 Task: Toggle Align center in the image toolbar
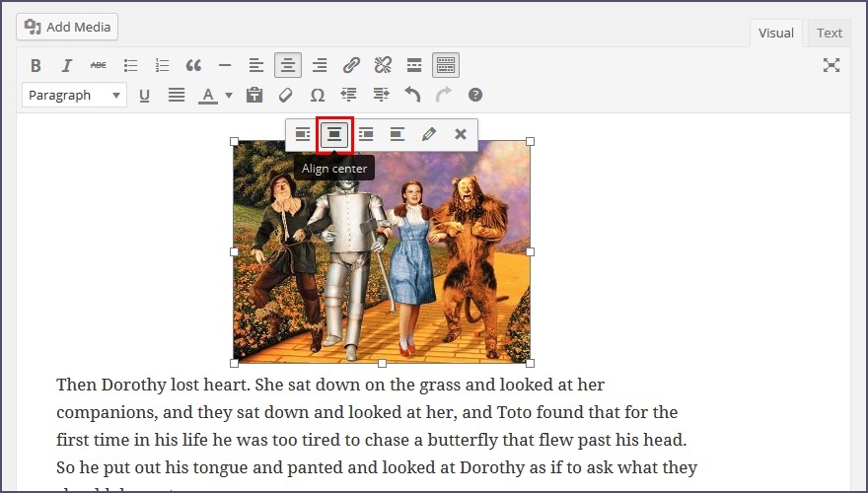(x=334, y=134)
